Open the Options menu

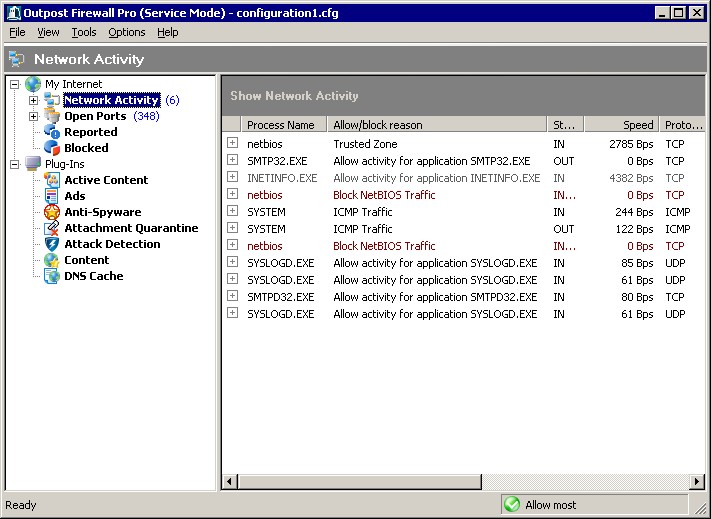[x=127, y=32]
